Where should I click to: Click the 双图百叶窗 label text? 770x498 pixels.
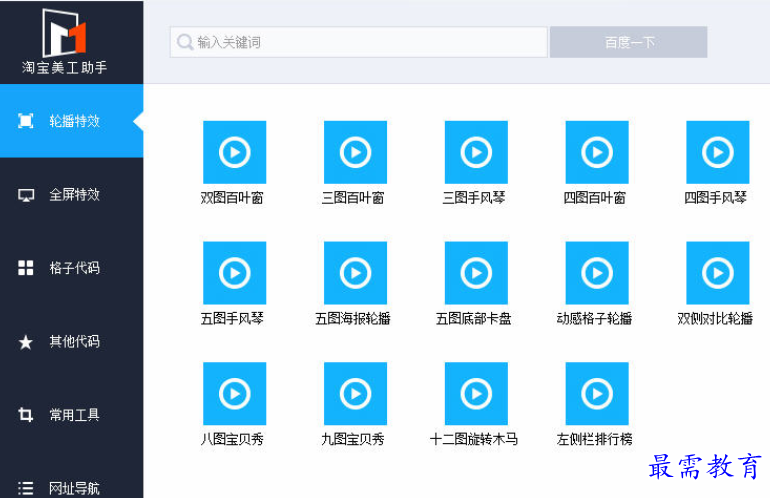pos(232,198)
